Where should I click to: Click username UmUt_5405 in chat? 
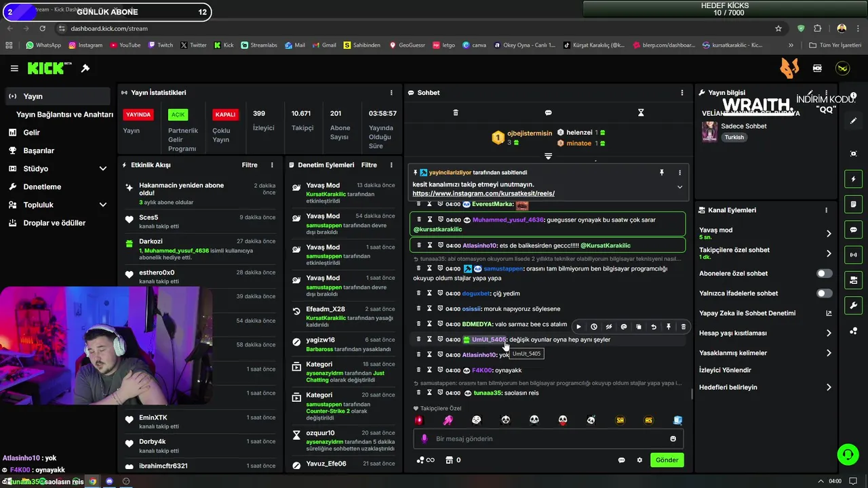(489, 340)
